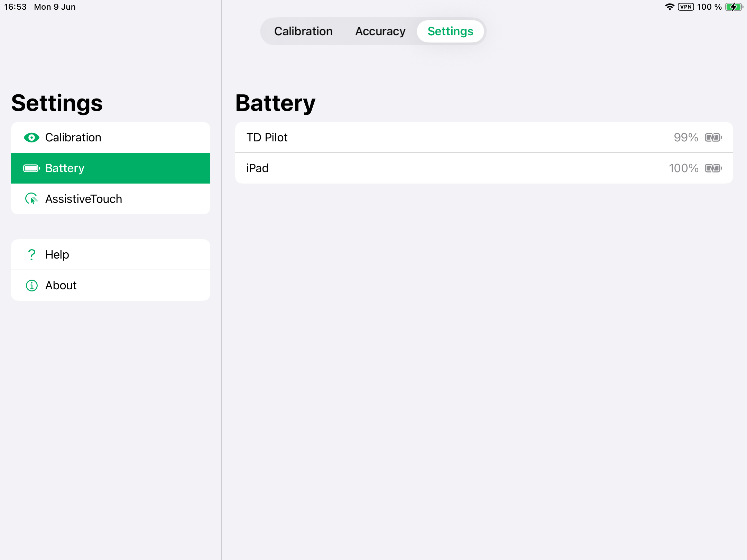The image size is (747, 560).
Task: Click the AssistiveTouch cursor icon
Action: (31, 199)
